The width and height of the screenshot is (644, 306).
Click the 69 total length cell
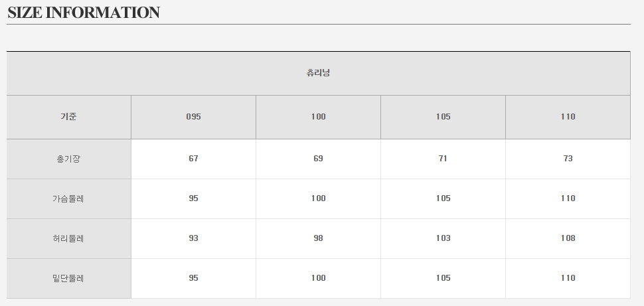(x=318, y=159)
